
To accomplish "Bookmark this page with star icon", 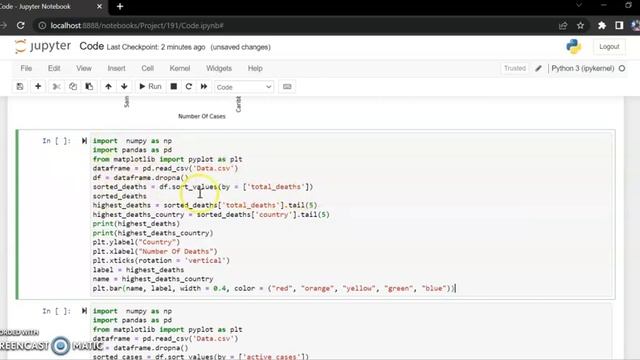I will click(580, 26).
